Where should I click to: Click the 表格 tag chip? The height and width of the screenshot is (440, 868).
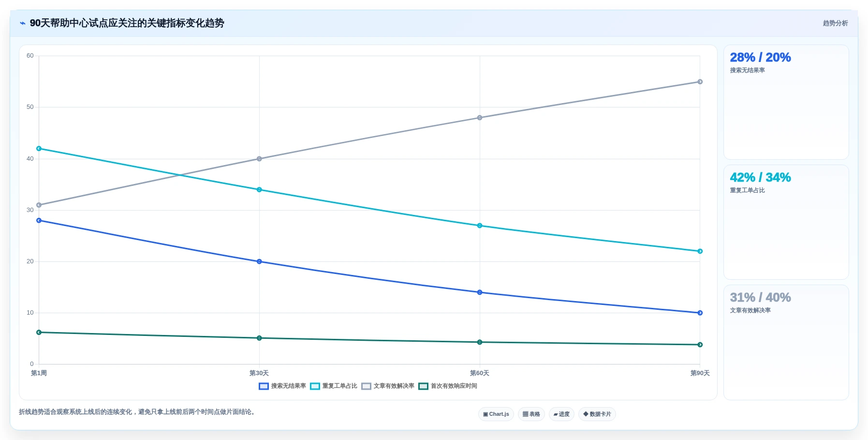[531, 414]
